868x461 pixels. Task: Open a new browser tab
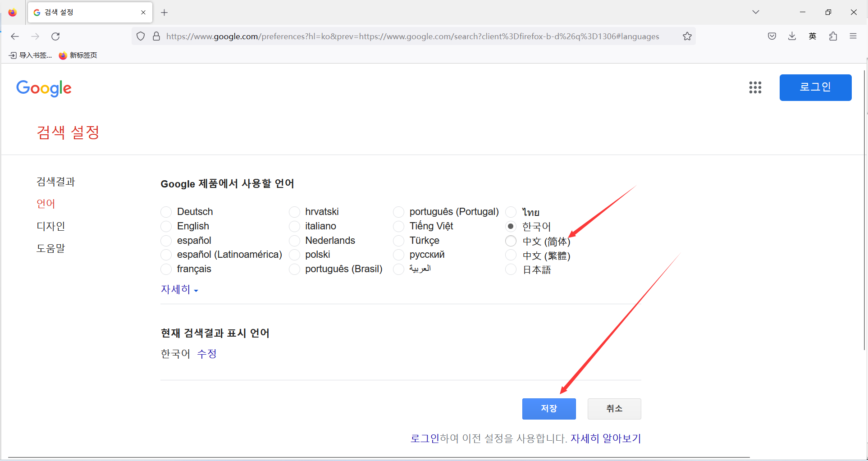[164, 13]
